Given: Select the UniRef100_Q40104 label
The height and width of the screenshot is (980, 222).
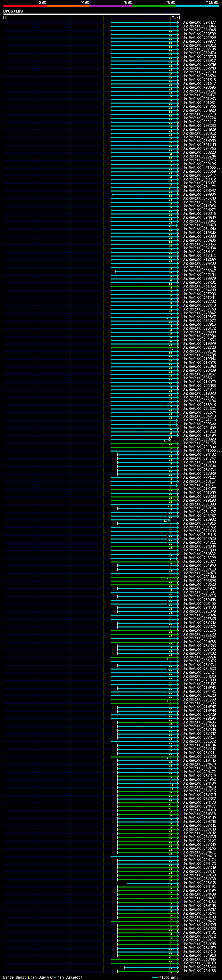Looking at the screenshot, I should [x=199, y=913].
